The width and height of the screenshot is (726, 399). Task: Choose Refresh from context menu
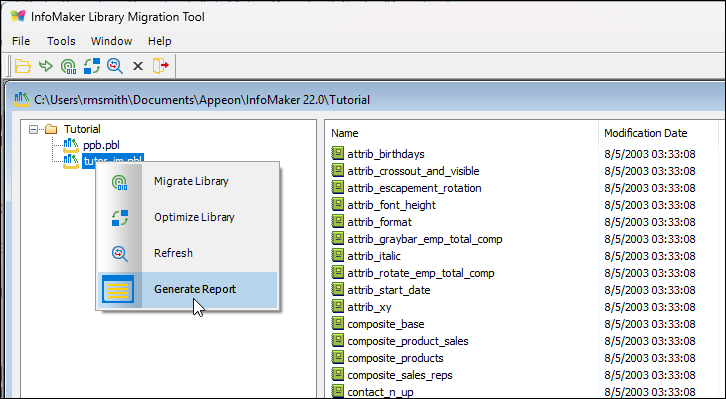pos(173,253)
